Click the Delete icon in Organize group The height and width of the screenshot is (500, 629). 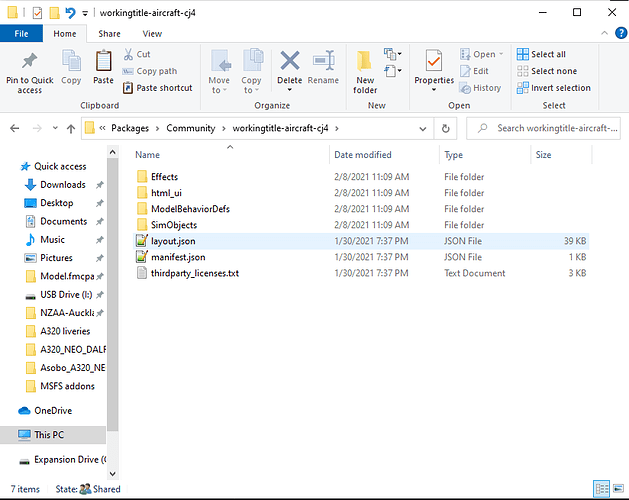[x=289, y=66]
